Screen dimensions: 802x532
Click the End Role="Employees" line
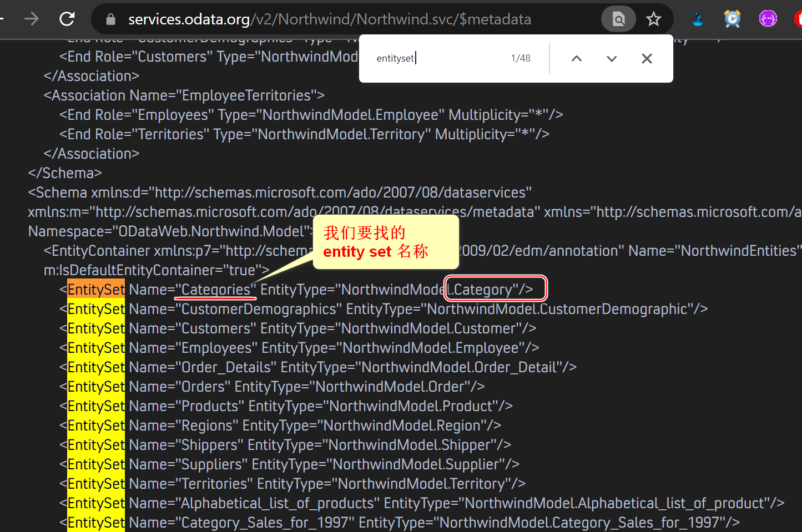pyautogui.click(x=311, y=115)
